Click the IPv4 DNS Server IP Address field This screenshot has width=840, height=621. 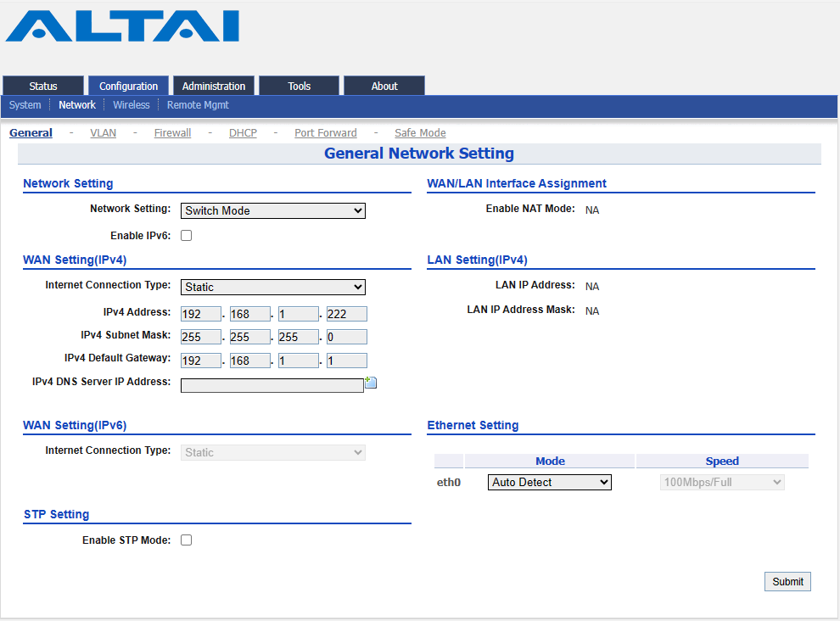coord(272,385)
